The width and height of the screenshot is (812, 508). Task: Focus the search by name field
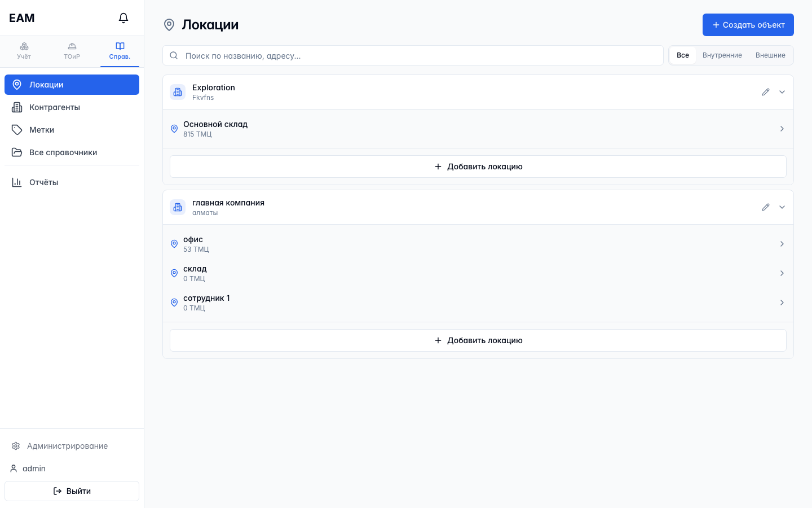click(x=413, y=55)
